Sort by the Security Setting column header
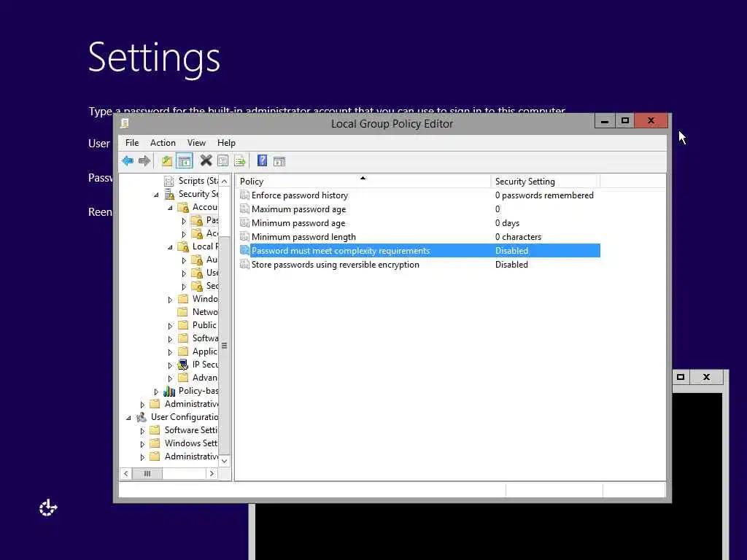The width and height of the screenshot is (747, 560). 546,182
